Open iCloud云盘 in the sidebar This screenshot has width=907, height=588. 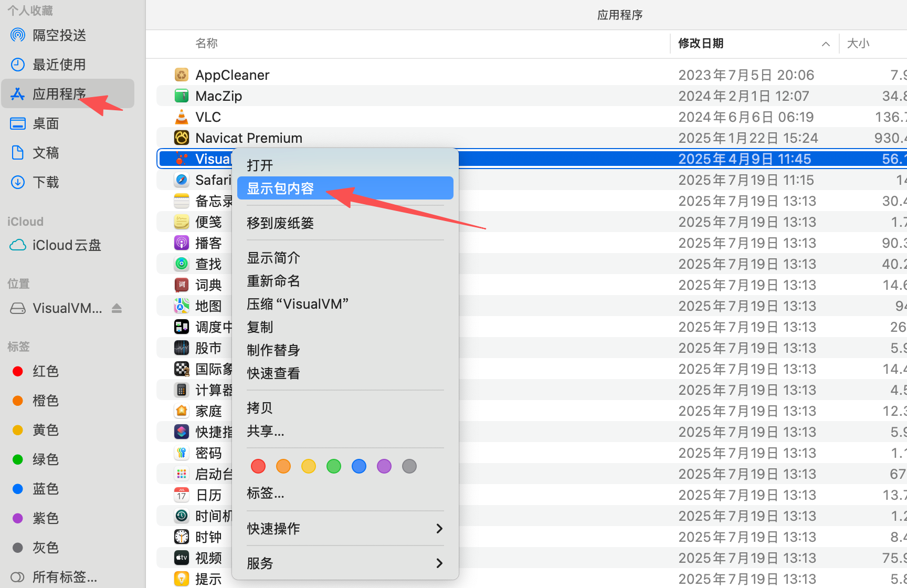pyautogui.click(x=67, y=245)
